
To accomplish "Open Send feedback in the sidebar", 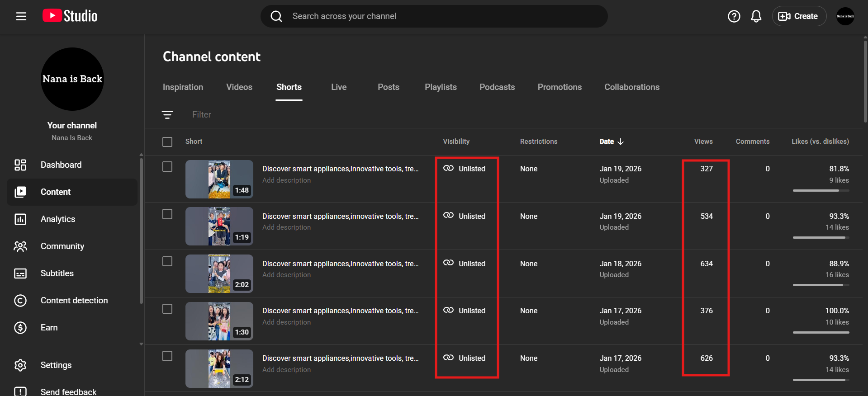I will pyautogui.click(x=68, y=391).
